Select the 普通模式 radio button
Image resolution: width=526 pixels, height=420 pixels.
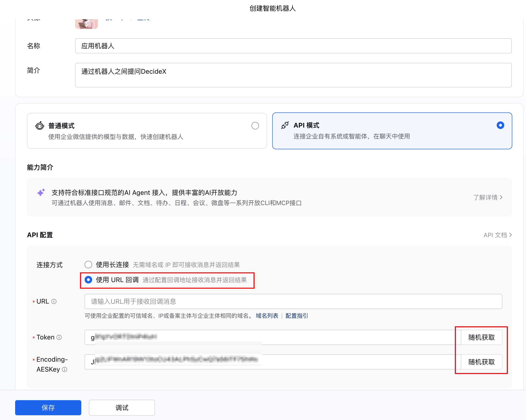[255, 126]
